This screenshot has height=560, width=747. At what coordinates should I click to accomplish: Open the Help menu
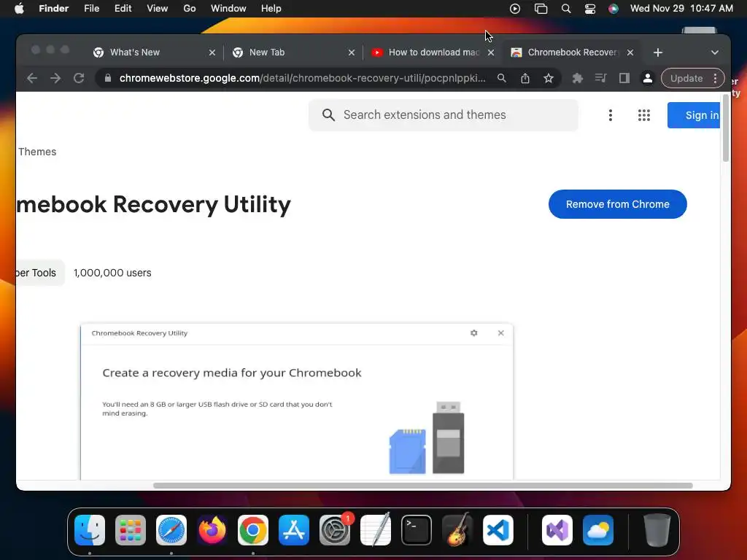pyautogui.click(x=271, y=9)
